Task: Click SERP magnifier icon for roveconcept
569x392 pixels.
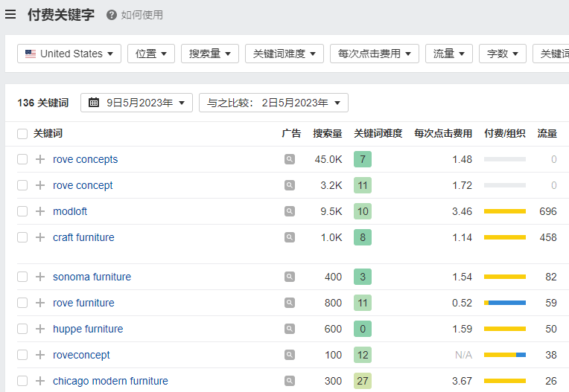Action: pyautogui.click(x=290, y=355)
